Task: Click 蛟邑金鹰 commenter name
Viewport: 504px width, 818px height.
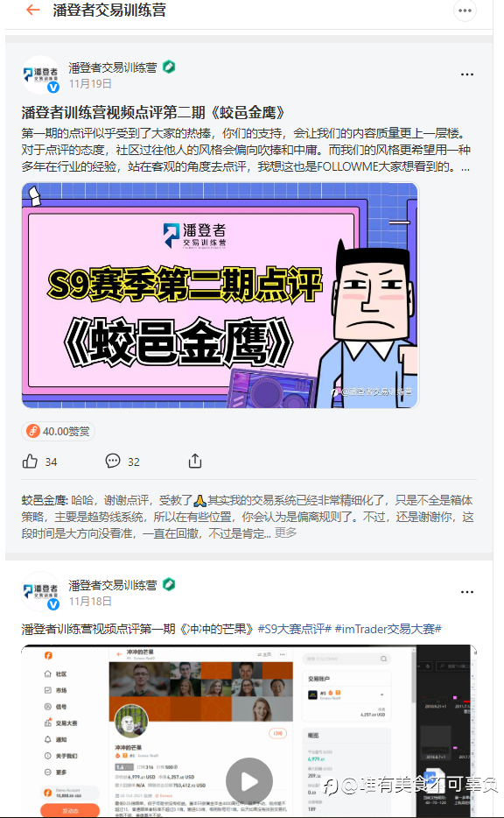Action: pyautogui.click(x=44, y=500)
